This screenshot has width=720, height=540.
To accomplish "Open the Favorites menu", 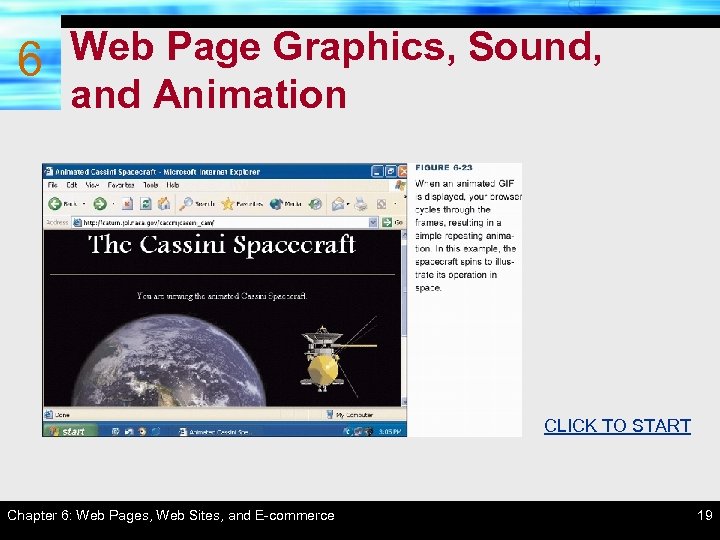I will tap(121, 185).
